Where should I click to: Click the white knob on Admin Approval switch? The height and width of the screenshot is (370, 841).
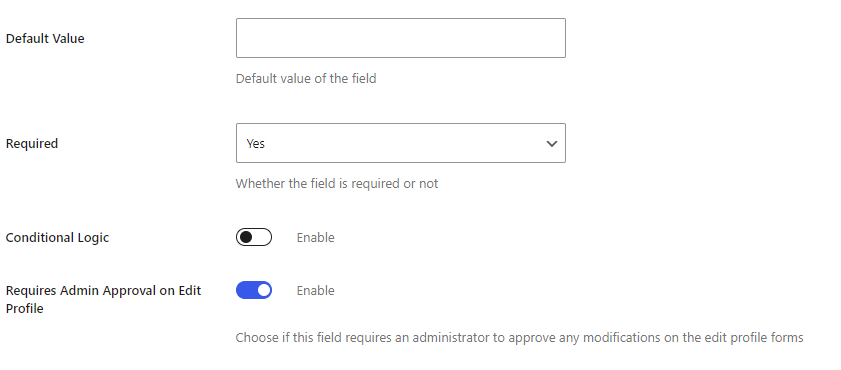click(x=263, y=290)
